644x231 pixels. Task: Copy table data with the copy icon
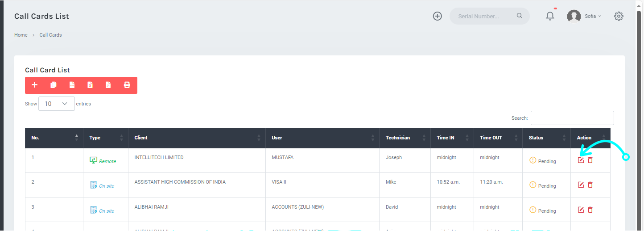pyautogui.click(x=54, y=85)
